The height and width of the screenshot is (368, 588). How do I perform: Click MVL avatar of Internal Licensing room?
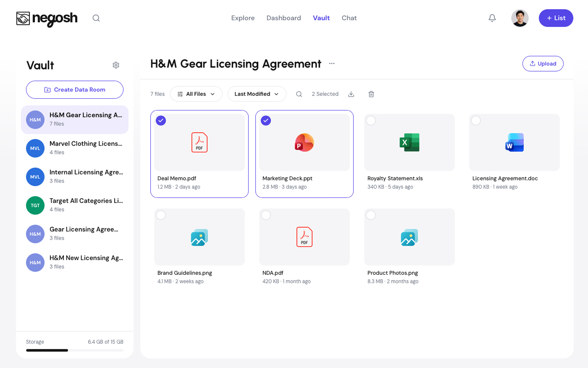[35, 177]
